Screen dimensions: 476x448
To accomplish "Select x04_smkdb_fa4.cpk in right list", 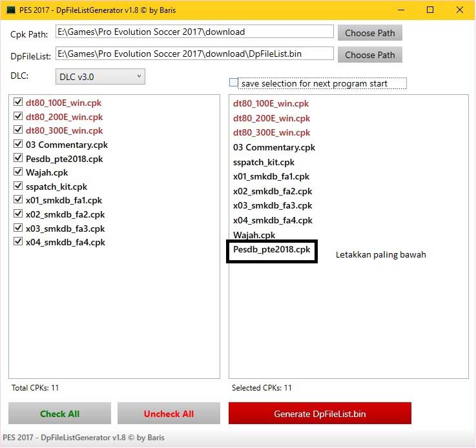I will point(273,221).
